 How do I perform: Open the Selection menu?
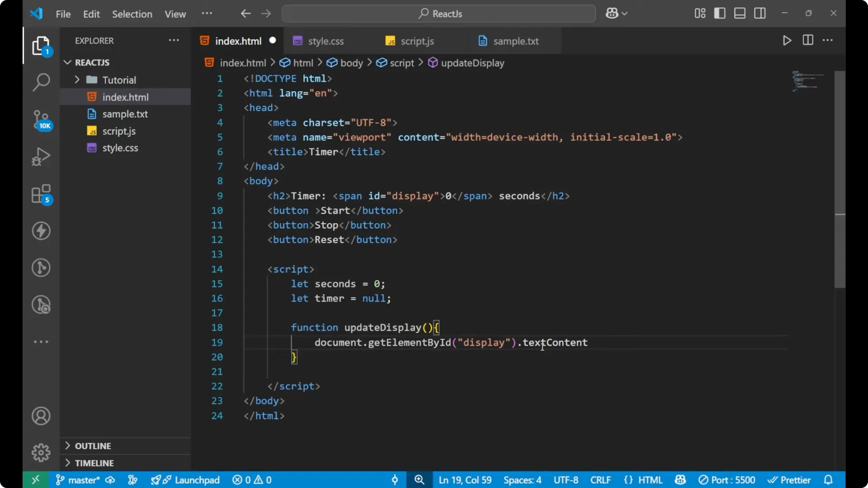click(132, 14)
